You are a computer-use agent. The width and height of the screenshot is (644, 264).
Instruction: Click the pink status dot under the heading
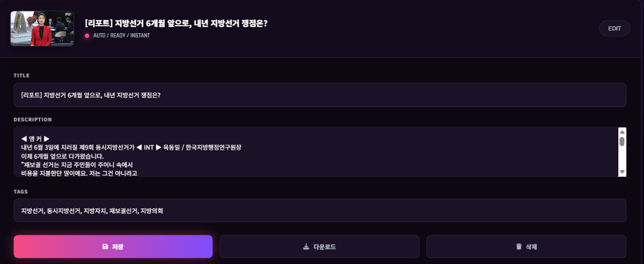pyautogui.click(x=87, y=35)
